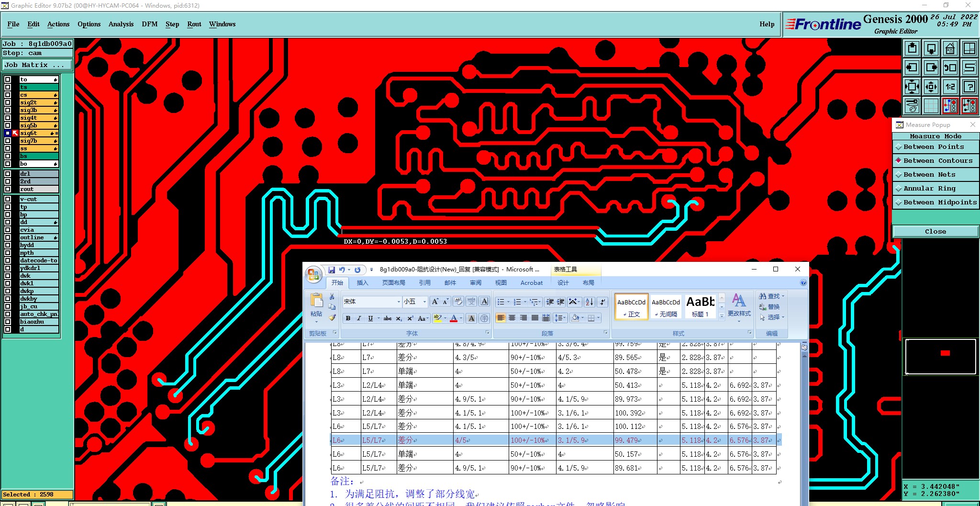Open the font name dropdown in Word
Image resolution: width=980 pixels, height=506 pixels.
399,302
